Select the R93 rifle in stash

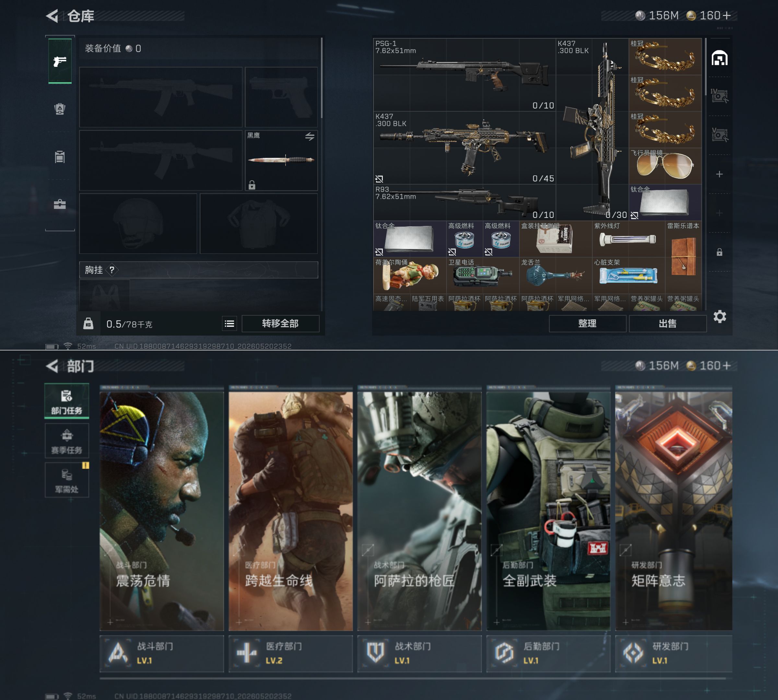click(464, 202)
